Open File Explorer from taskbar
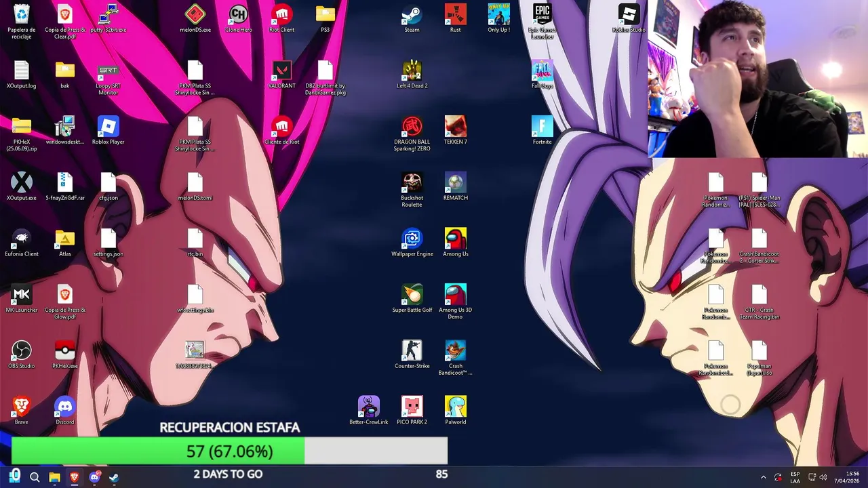The height and width of the screenshot is (488, 868). [55, 477]
